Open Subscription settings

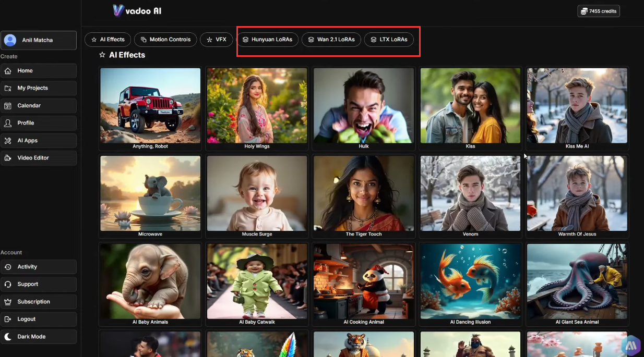point(39,302)
